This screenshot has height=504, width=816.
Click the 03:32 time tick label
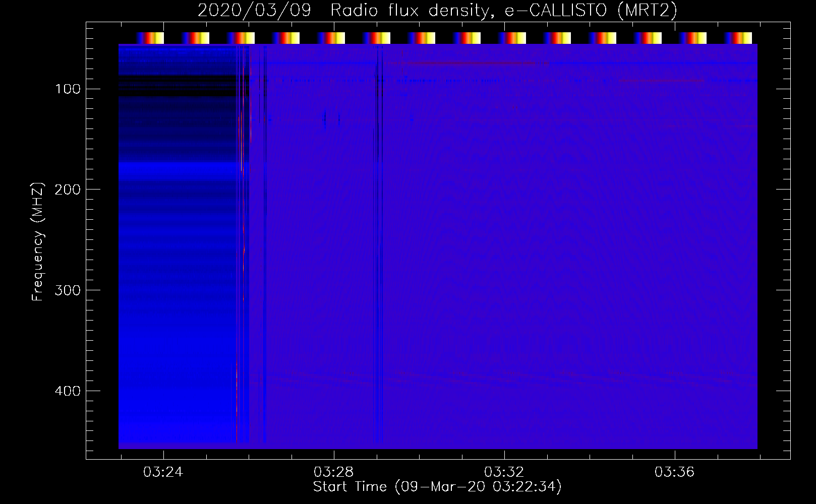(504, 472)
